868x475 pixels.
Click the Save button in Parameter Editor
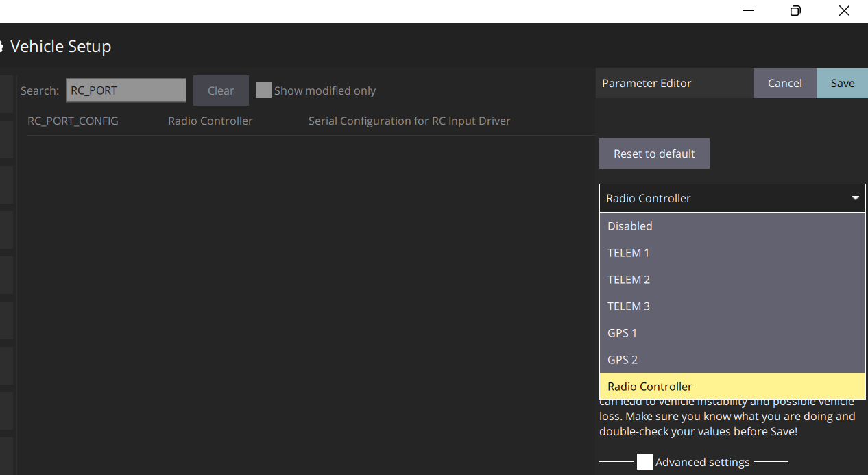click(842, 83)
